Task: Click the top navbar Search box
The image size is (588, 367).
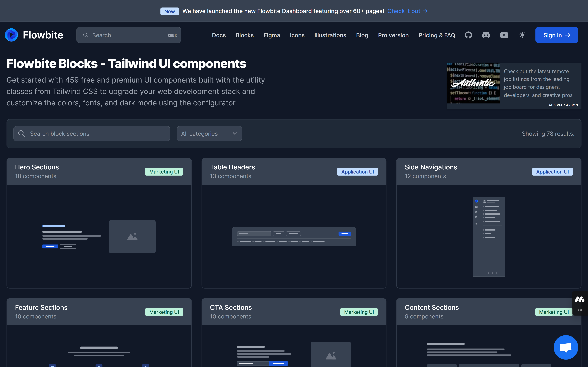Action: tap(128, 35)
